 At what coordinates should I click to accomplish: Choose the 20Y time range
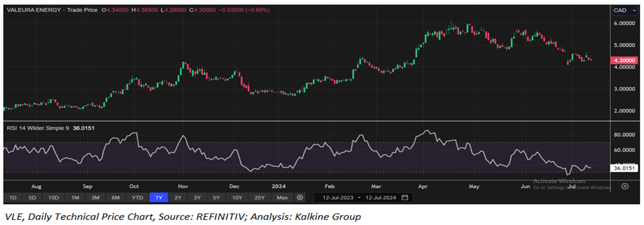pyautogui.click(x=259, y=198)
